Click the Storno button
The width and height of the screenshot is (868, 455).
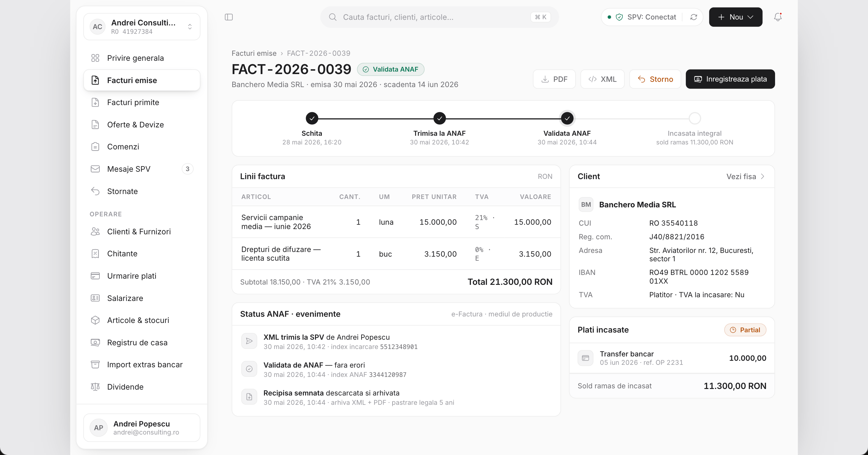click(655, 79)
